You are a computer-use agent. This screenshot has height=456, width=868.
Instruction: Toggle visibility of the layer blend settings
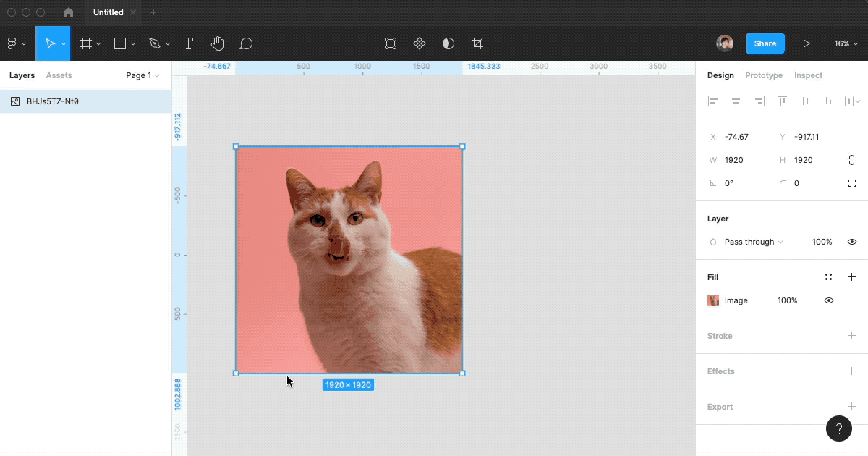851,241
